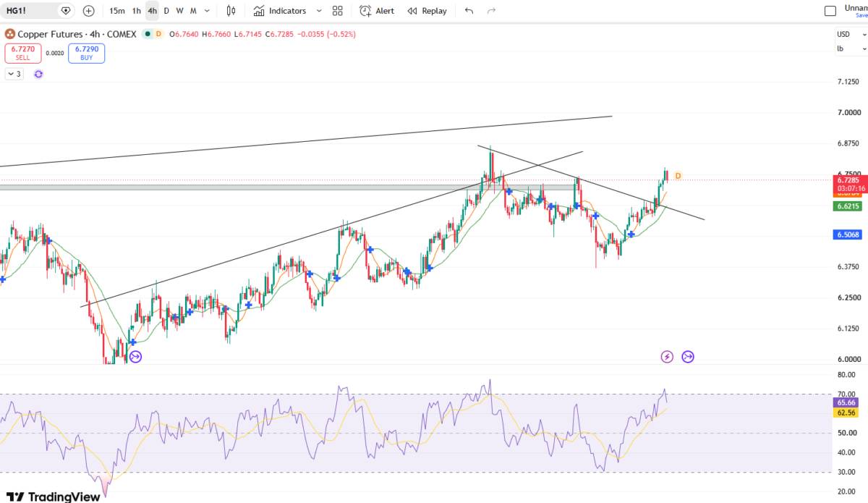The width and height of the screenshot is (868, 503).
Task: Expand the timeframe intervals dropdown
Action: 208,11
